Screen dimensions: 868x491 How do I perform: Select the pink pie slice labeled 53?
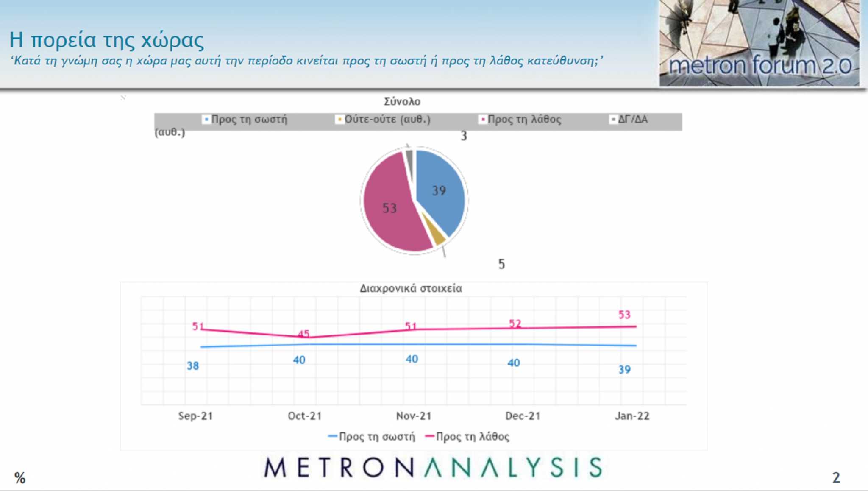390,208
